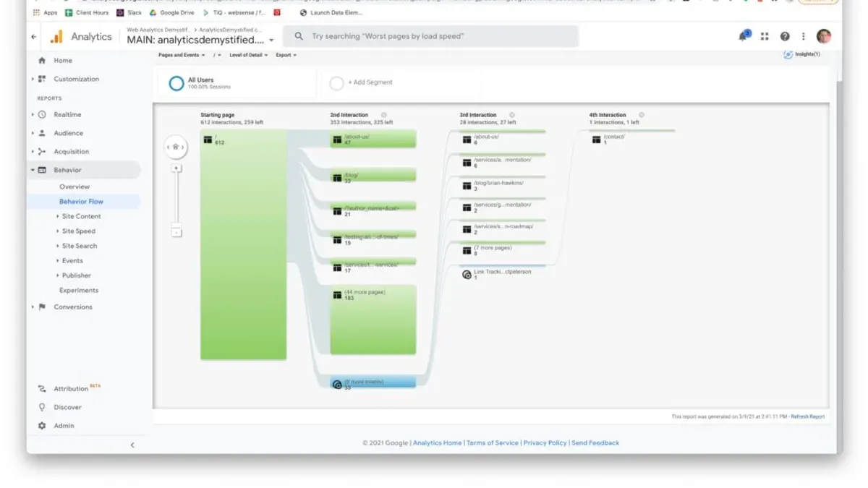
Task: Open the Launch Data Elem bookmark
Action: pos(331,12)
